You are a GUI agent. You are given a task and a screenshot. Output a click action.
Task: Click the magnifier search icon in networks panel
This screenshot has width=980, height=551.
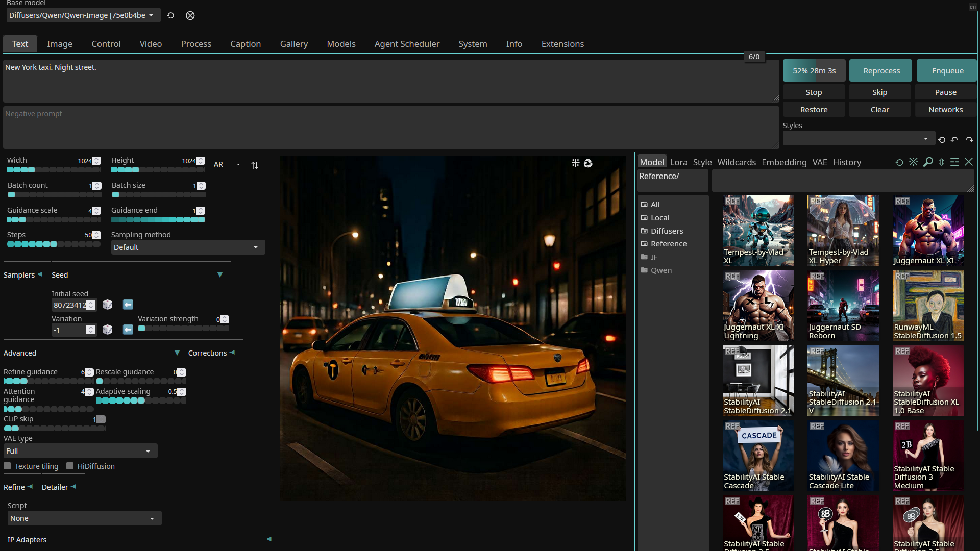pos(928,162)
